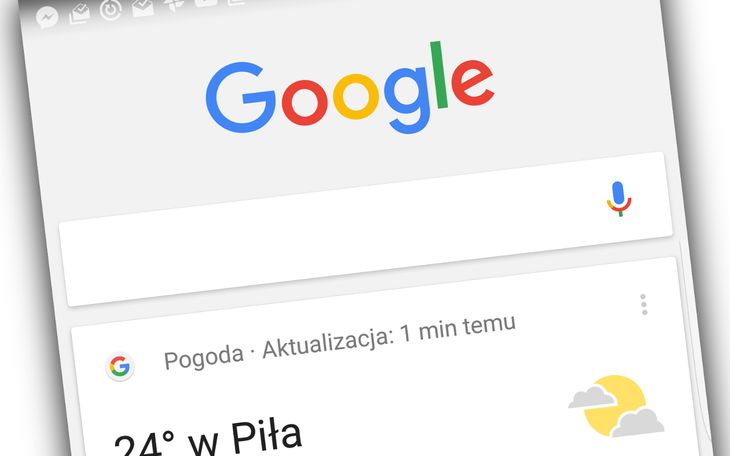
Task: Tap the last cut-off status bar icon
Action: coord(237,2)
